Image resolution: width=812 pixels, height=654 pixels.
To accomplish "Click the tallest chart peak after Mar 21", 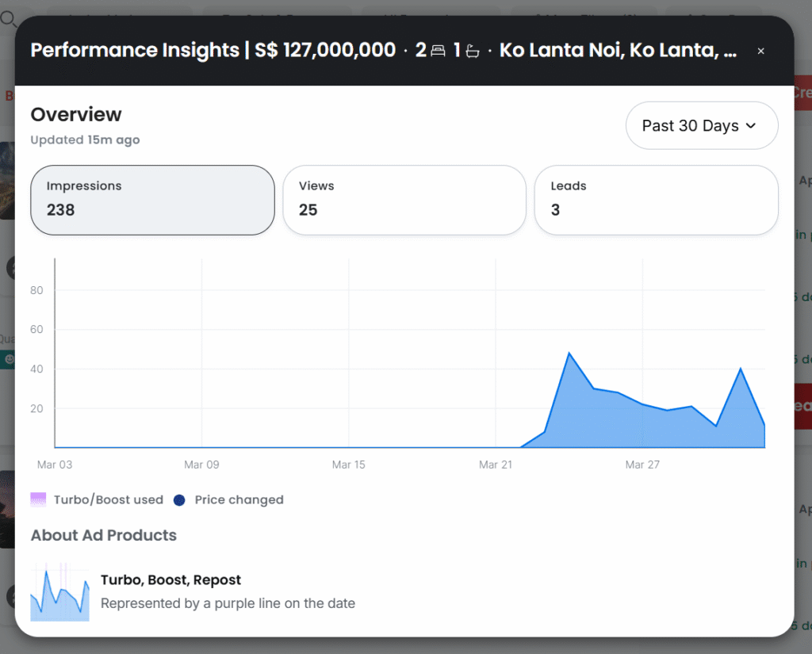I will click(569, 354).
